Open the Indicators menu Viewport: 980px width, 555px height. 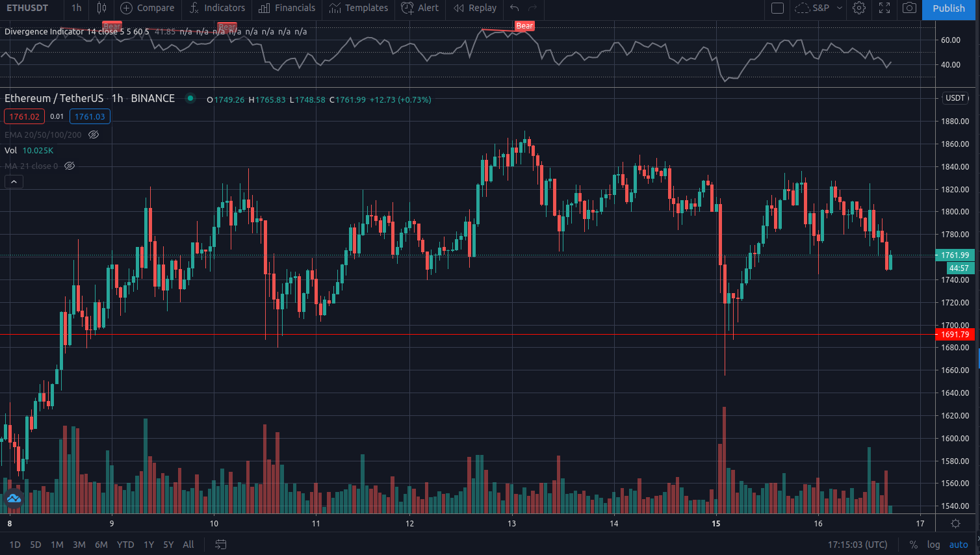click(x=217, y=8)
